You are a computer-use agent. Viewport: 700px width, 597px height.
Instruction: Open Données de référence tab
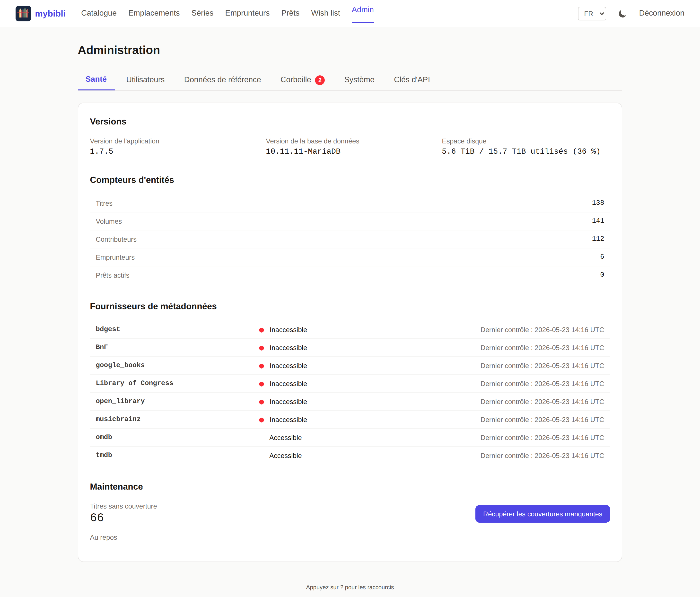click(x=222, y=79)
